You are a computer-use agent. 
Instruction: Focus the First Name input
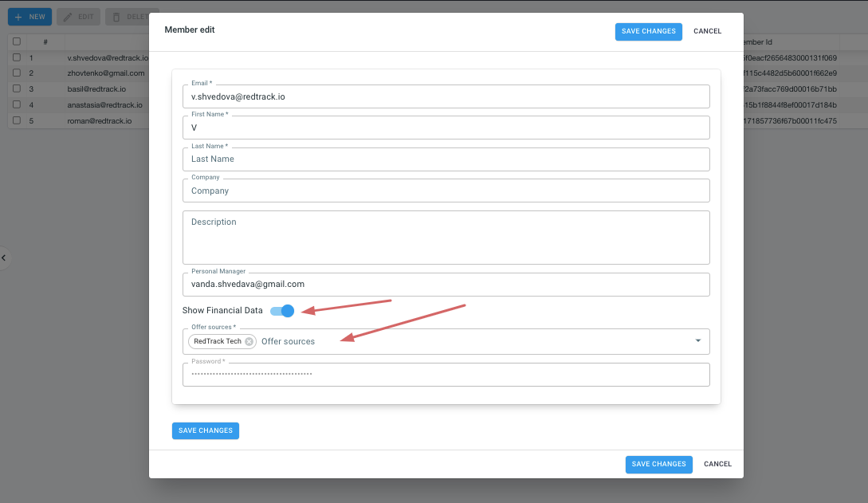(446, 127)
